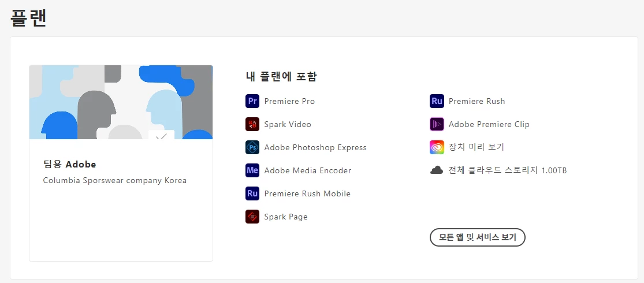
Task: Click the checkmark on plan illustration
Action: coord(161,136)
